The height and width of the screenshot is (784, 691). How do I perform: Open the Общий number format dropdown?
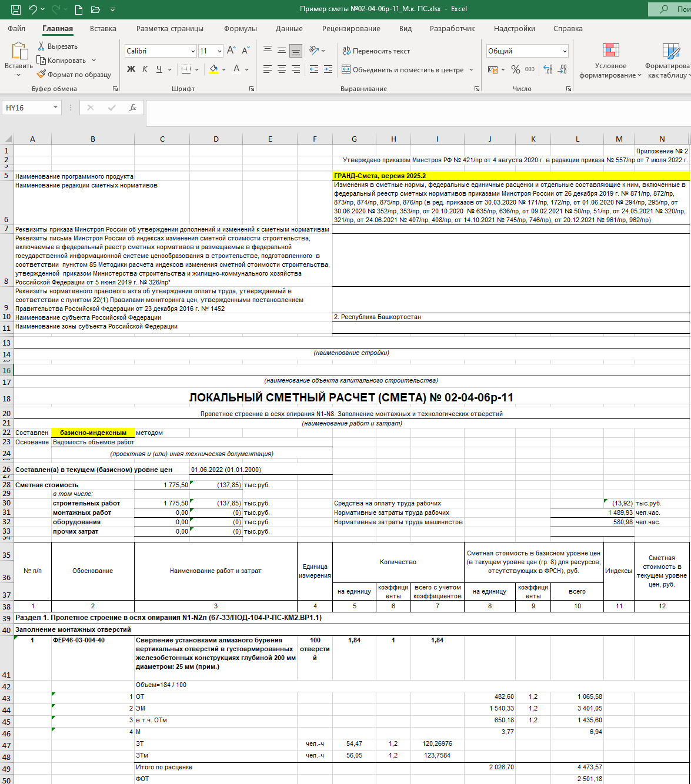[565, 51]
